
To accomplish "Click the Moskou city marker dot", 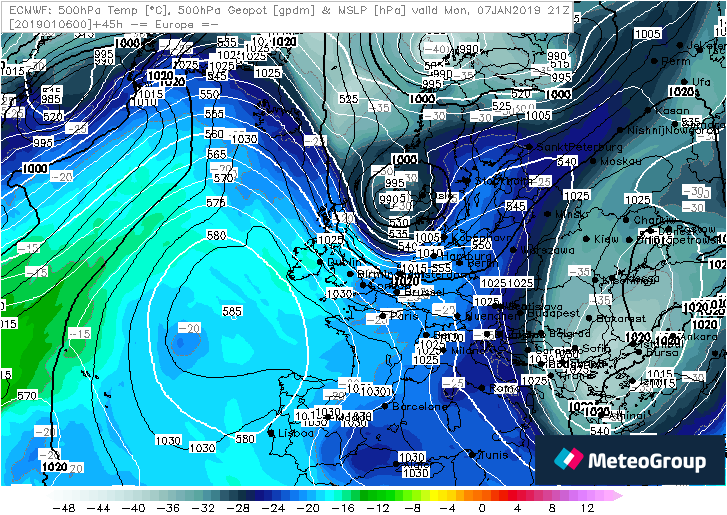I will (x=597, y=160).
